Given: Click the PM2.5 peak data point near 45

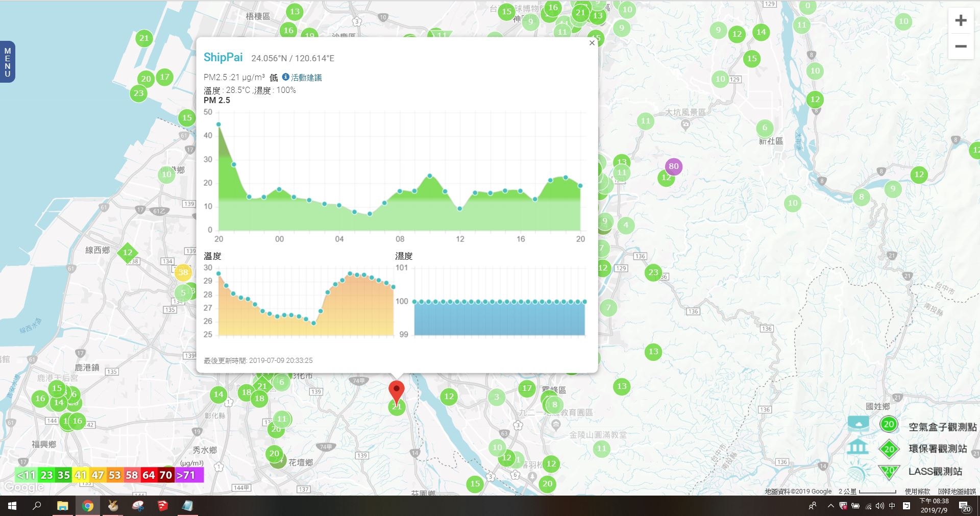Looking at the screenshot, I should pos(219,125).
